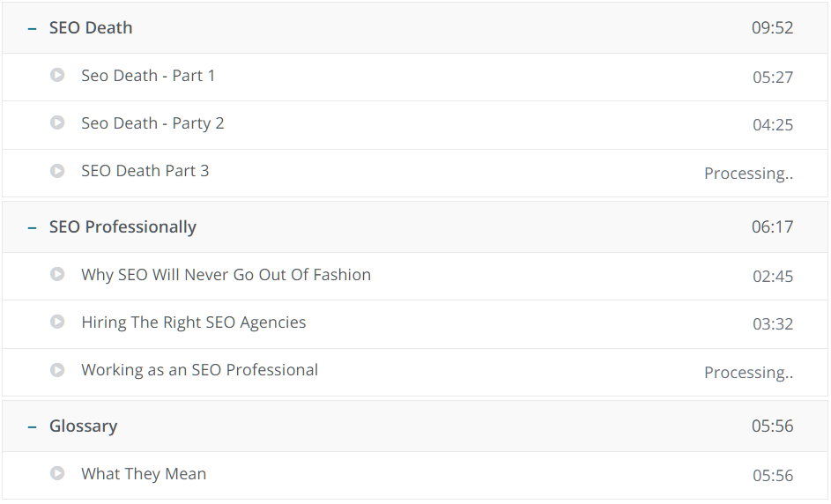The width and height of the screenshot is (831, 504).
Task: Click play icon beside Seo Death - Part 1
Action: tap(57, 75)
